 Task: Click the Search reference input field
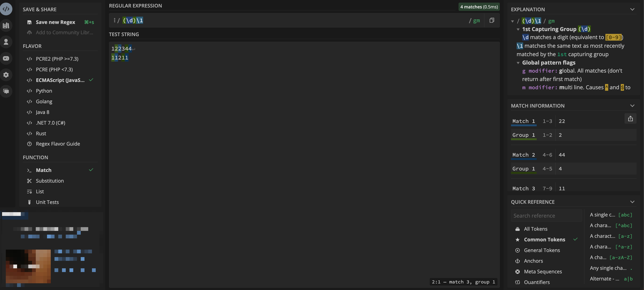click(x=546, y=216)
